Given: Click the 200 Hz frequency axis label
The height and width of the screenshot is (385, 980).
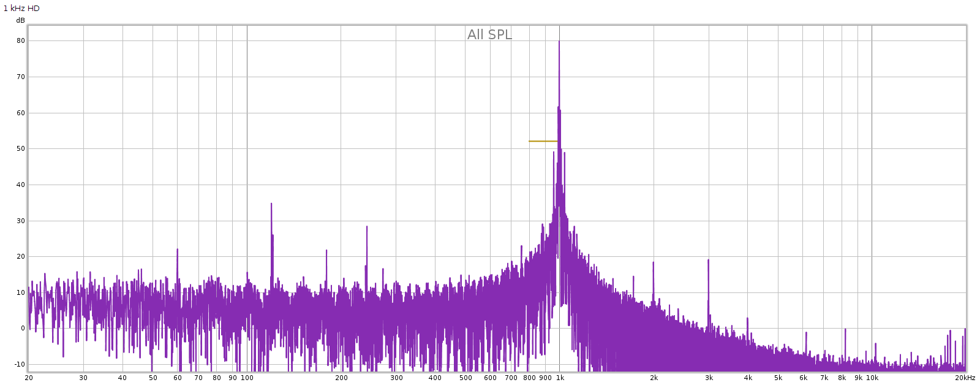Looking at the screenshot, I should pos(341,378).
